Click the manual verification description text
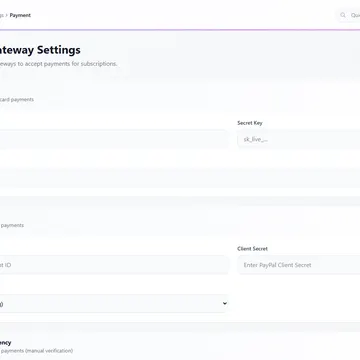Image resolution: width=360 pixels, height=360 pixels. 36,351
